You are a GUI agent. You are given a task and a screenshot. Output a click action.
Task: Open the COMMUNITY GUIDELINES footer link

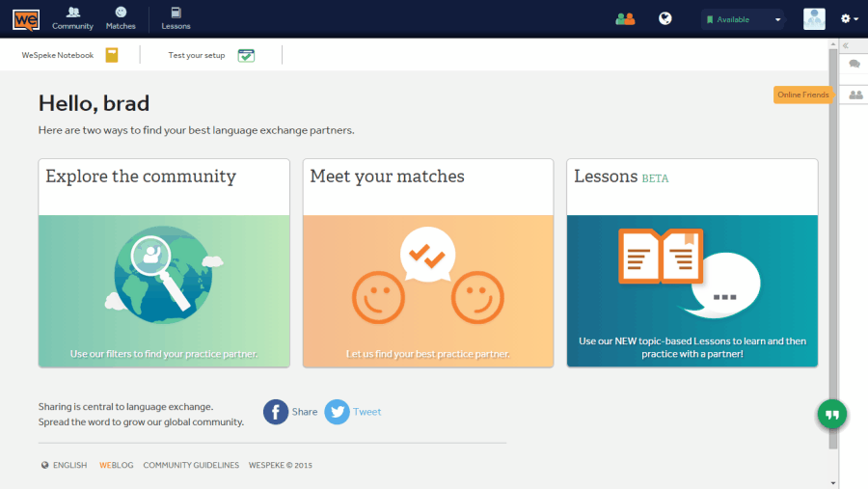[191, 465]
